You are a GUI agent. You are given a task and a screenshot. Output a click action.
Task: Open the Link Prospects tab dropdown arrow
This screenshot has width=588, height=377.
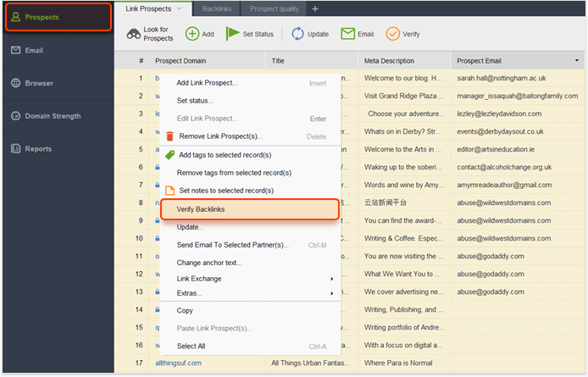(180, 8)
